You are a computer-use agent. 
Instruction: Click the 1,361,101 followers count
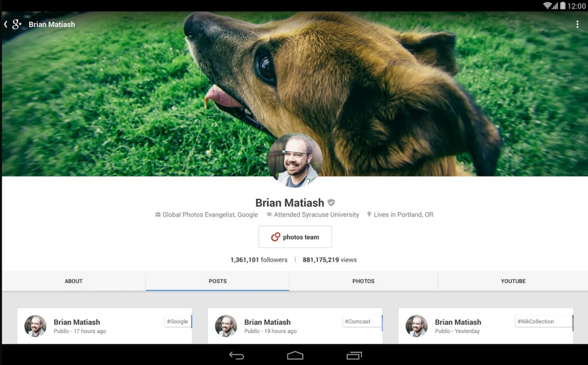(259, 259)
